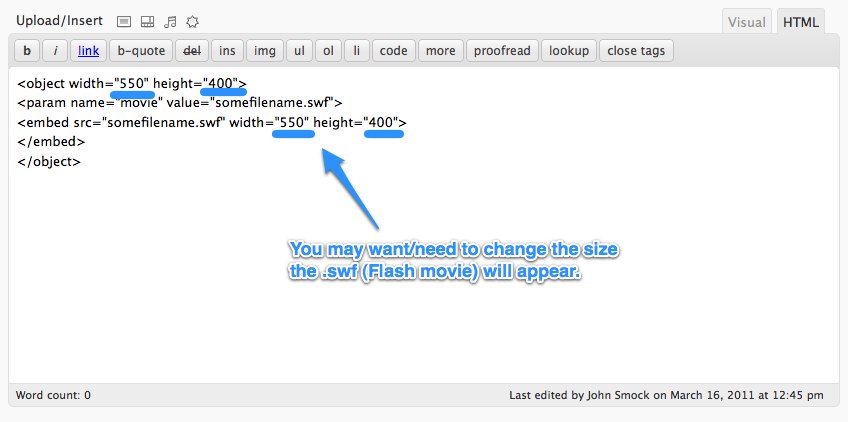Insert an image tag with img button

tap(265, 50)
